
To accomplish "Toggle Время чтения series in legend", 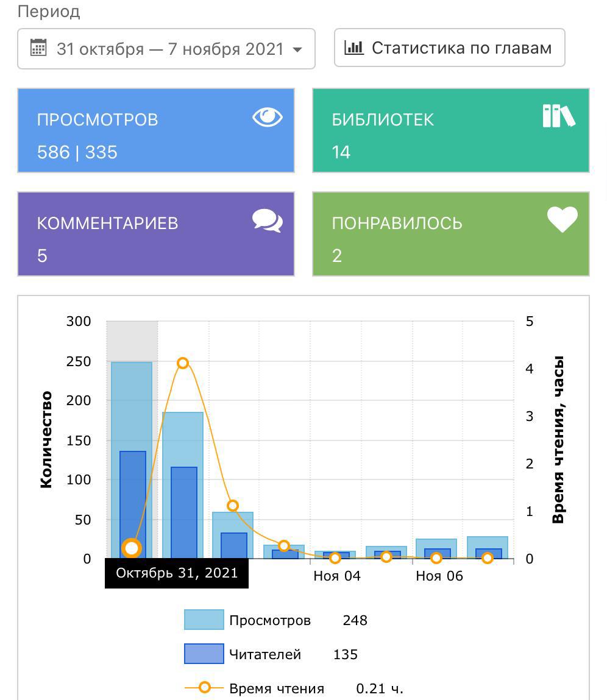I will tap(277, 688).
